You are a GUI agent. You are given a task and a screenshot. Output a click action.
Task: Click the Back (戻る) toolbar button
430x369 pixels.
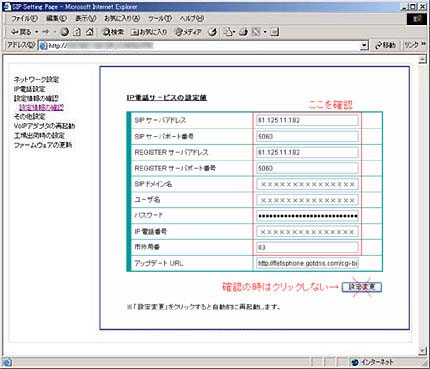[x=21, y=32]
